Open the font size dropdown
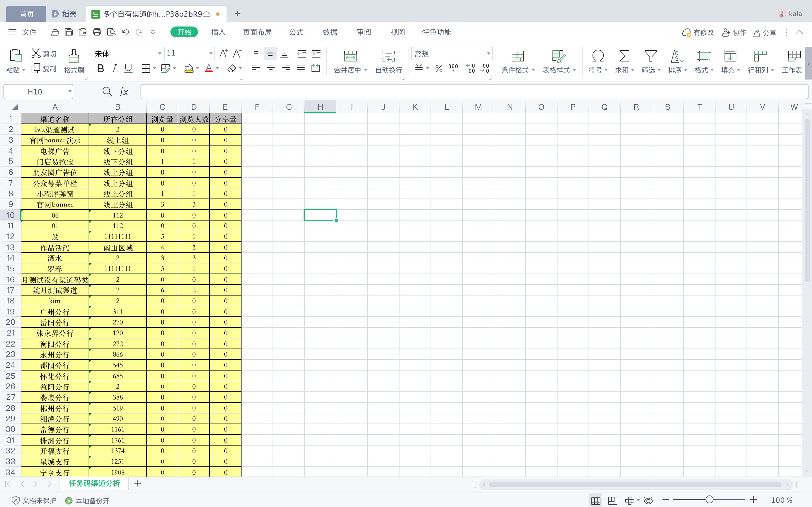 point(211,53)
